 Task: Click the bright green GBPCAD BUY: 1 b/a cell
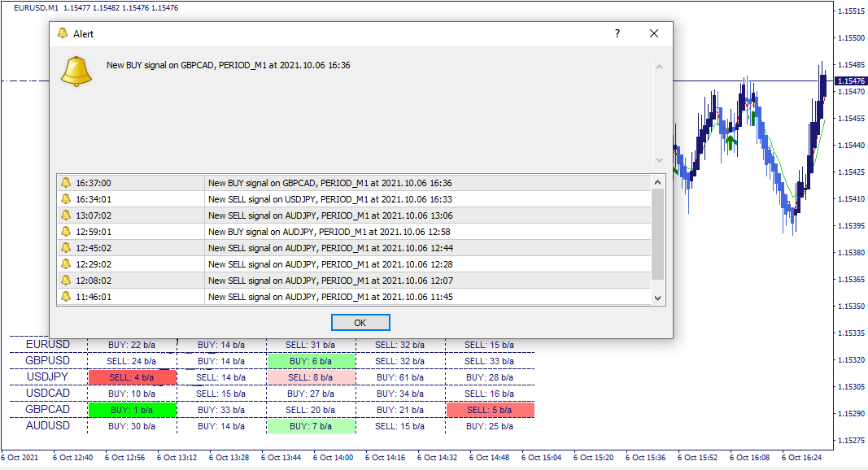[133, 410]
